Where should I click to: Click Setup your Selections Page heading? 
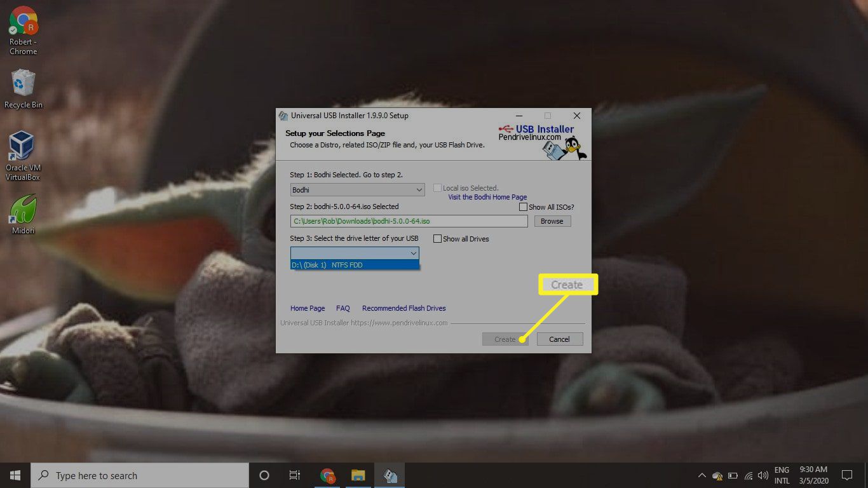(335, 133)
